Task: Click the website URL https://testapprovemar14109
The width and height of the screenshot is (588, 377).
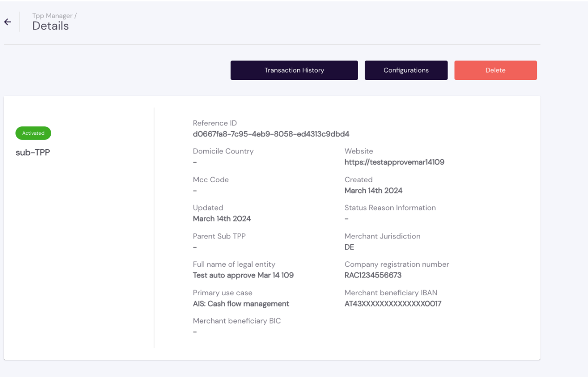Action: [394, 162]
